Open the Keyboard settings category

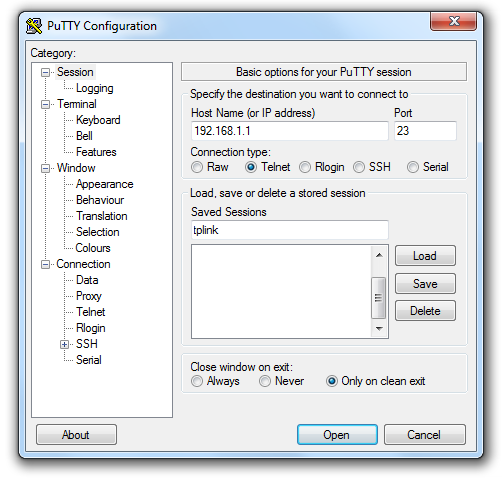(x=98, y=120)
